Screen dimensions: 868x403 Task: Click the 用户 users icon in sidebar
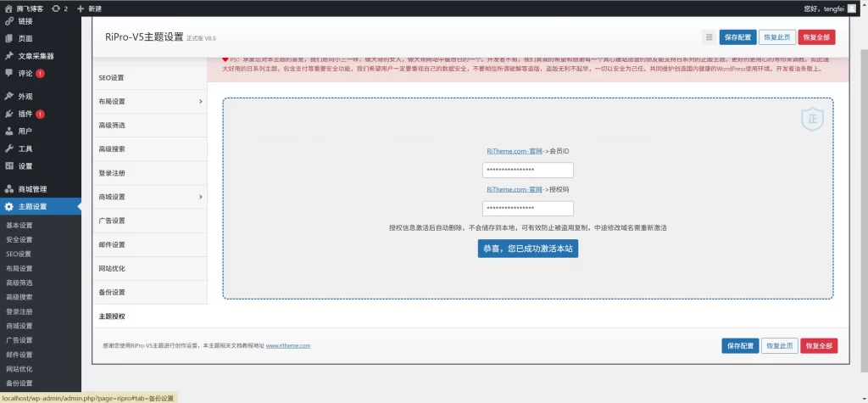[8, 131]
